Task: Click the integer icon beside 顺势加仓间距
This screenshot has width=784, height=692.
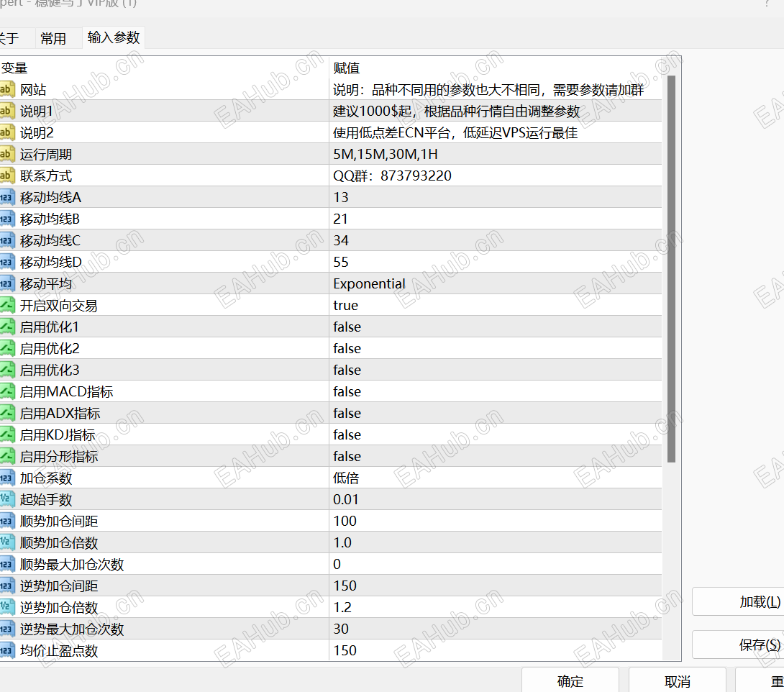Action: coord(6,521)
